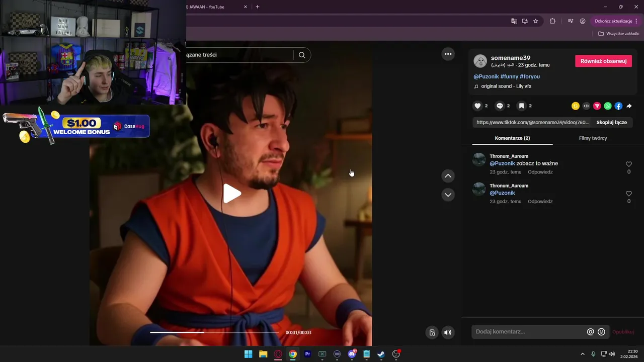Send to friends via pink paper-plane icon

coord(597,106)
